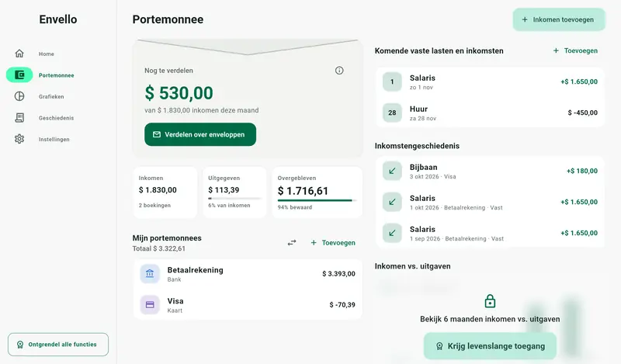
Task: Click the badge icon in Krijg levenslange toegang
Action: coord(439,346)
